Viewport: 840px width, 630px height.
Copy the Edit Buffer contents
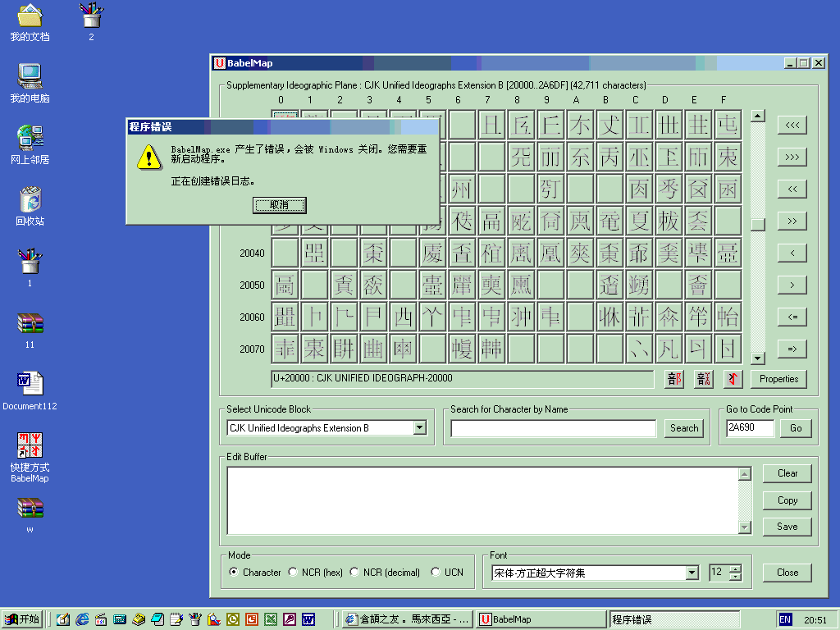pos(787,500)
